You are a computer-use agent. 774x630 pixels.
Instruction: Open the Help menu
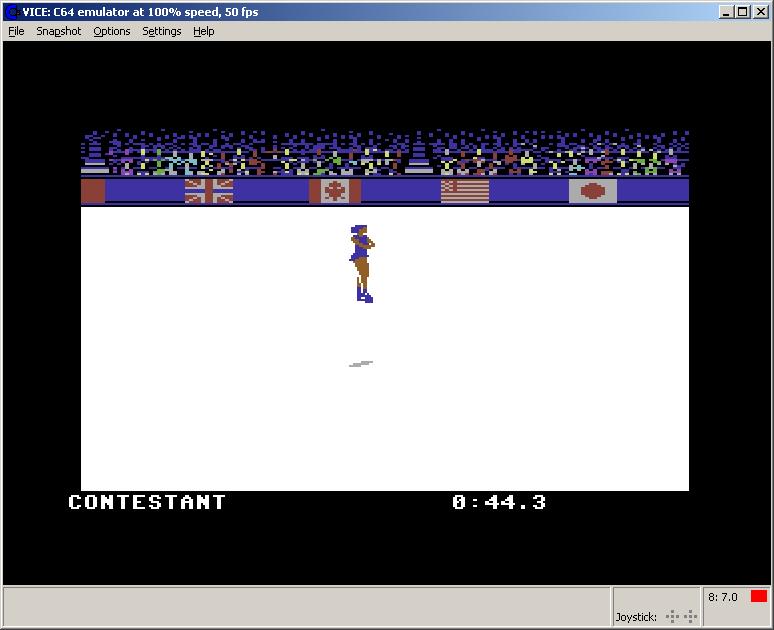[203, 31]
